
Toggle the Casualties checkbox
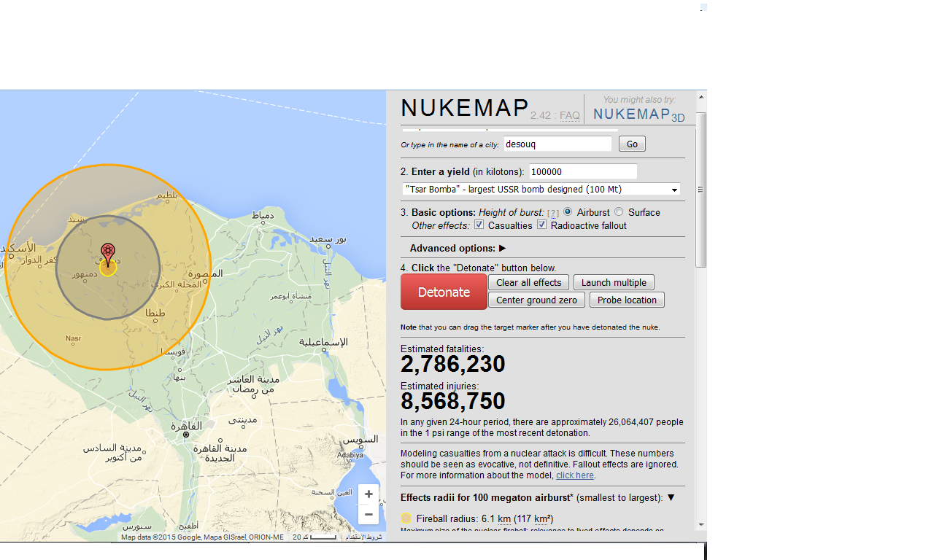pyautogui.click(x=479, y=225)
